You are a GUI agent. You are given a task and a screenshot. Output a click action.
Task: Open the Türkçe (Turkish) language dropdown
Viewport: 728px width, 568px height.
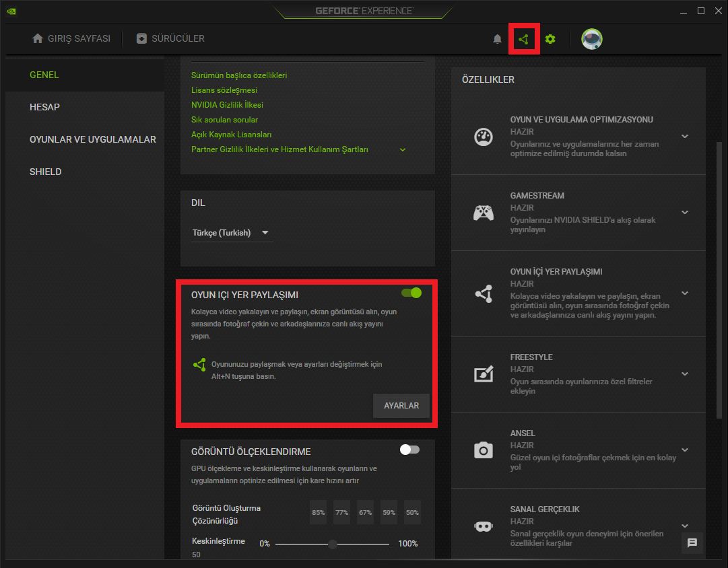231,233
